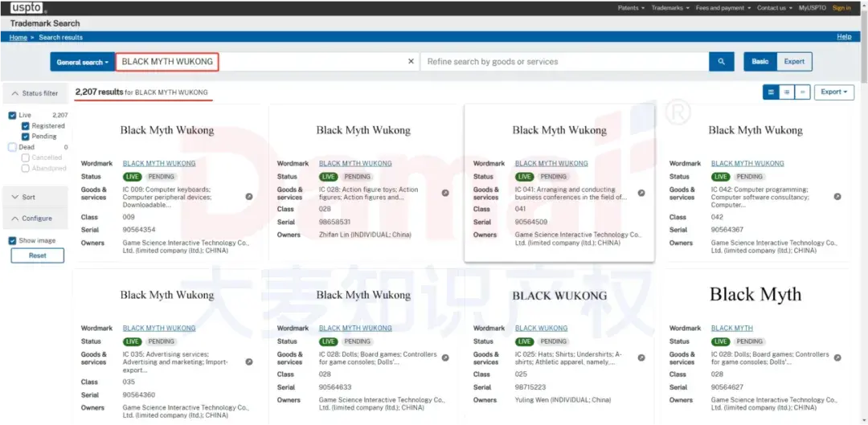Click the Reset button

pos(38,255)
